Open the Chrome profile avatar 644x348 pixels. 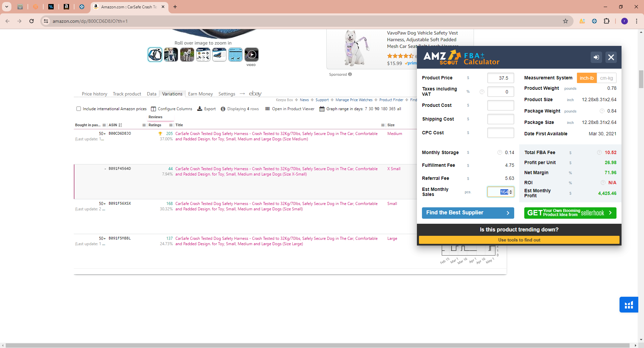tap(625, 21)
